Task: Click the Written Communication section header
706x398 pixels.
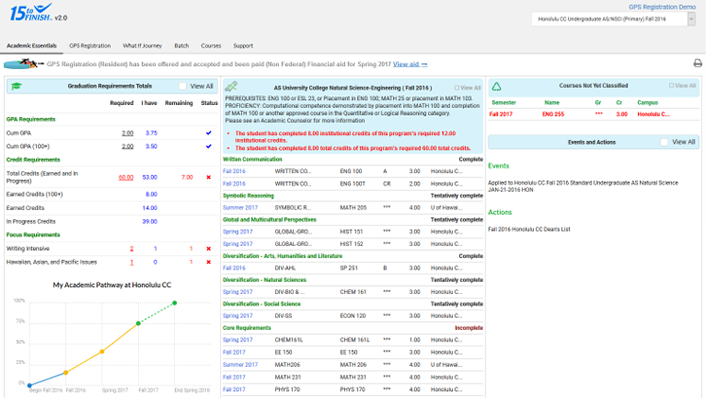Action: coord(252,159)
